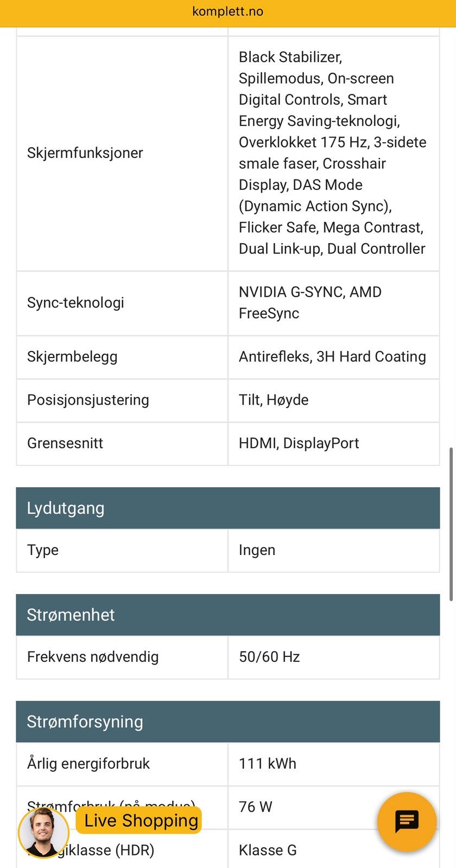Click the Sync-teknologi row label
This screenshot has height=868, width=456.
[x=76, y=303]
